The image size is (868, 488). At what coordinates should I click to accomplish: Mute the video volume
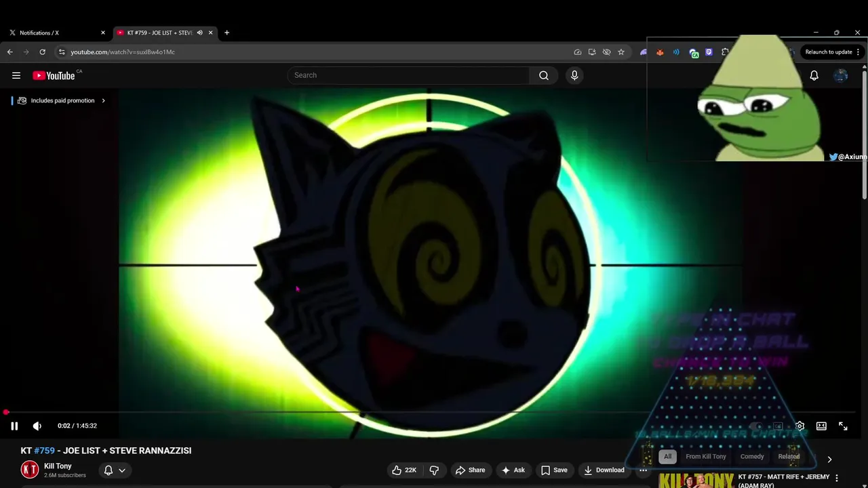pos(37,426)
